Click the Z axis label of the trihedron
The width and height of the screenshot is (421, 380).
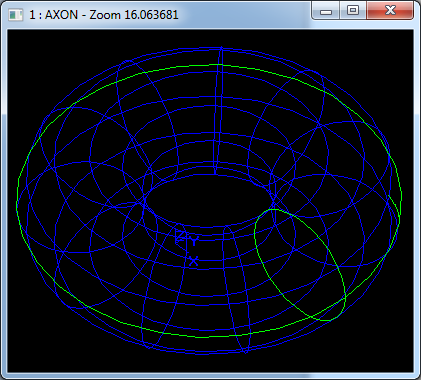coord(180,237)
